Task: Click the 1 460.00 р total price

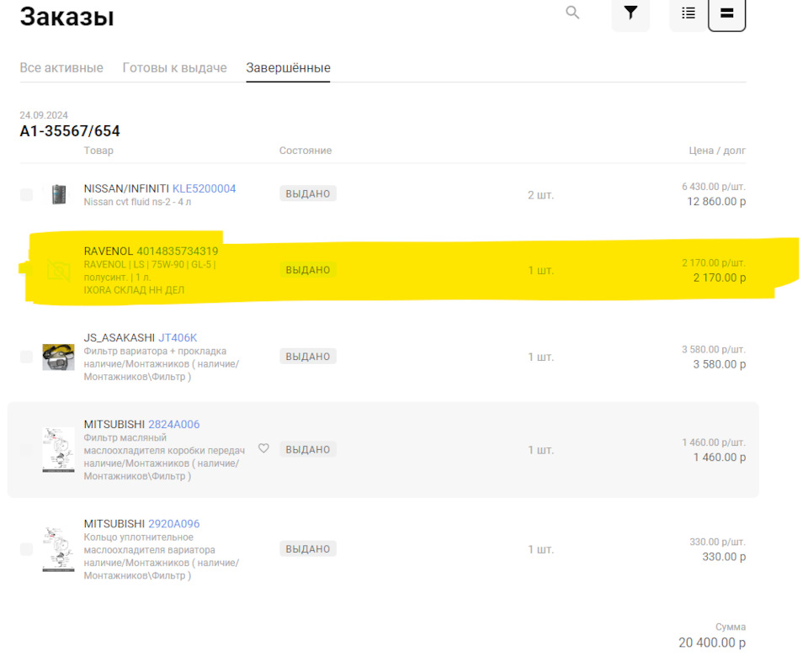Action: pos(720,458)
